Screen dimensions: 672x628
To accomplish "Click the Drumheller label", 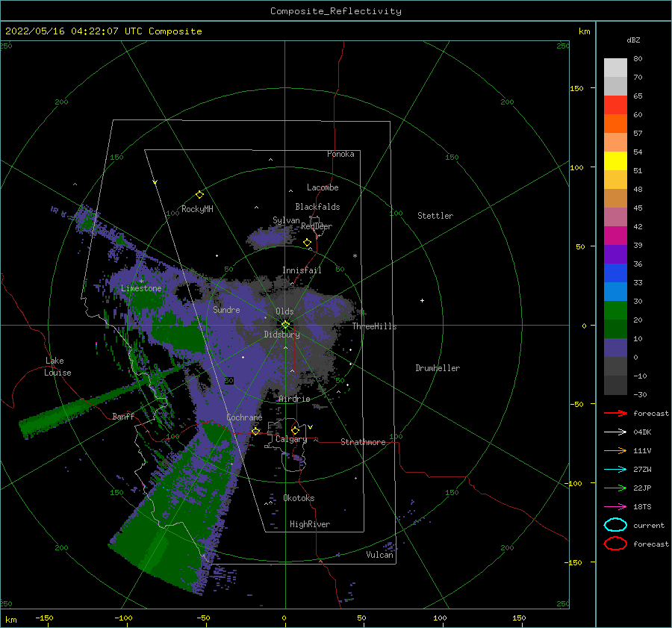I will tap(438, 368).
